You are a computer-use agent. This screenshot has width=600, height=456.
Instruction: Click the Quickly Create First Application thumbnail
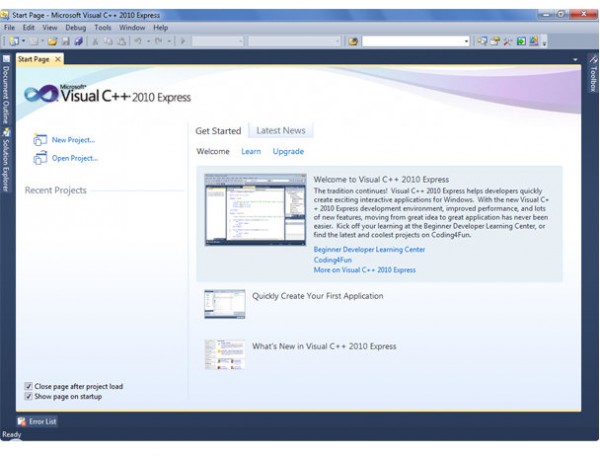[225, 304]
